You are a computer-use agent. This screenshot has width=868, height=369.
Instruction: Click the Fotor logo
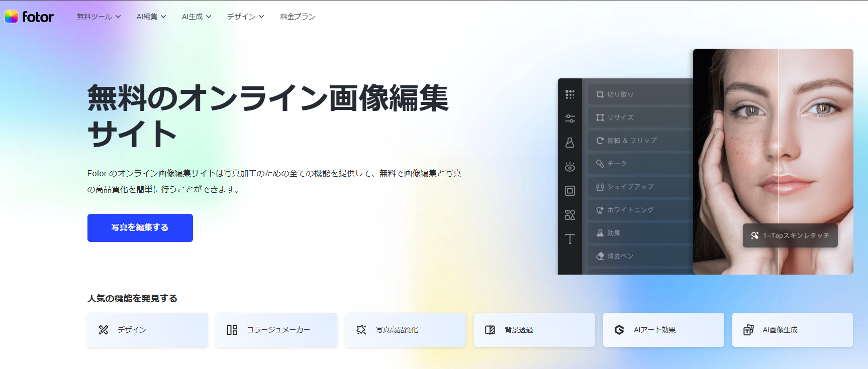coord(29,17)
